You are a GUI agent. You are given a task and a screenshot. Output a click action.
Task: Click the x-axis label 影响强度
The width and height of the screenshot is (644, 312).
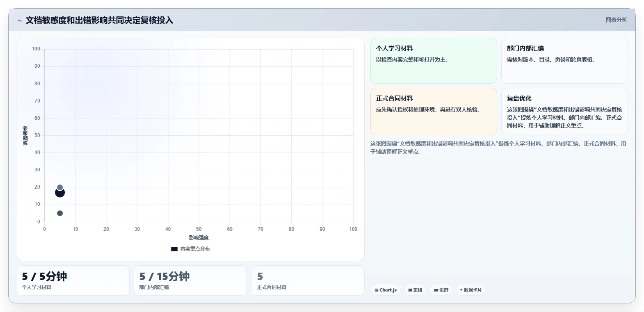(199, 238)
